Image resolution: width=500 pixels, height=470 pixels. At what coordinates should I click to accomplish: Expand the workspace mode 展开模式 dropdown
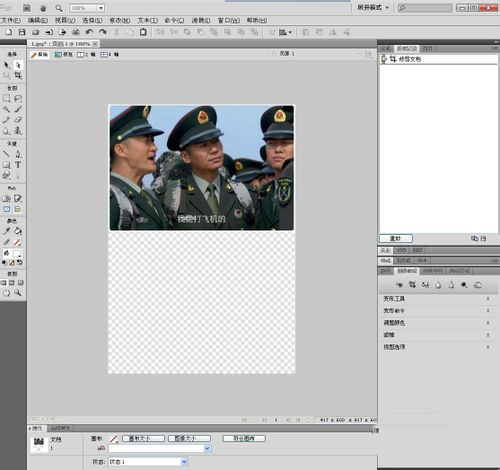(373, 7)
